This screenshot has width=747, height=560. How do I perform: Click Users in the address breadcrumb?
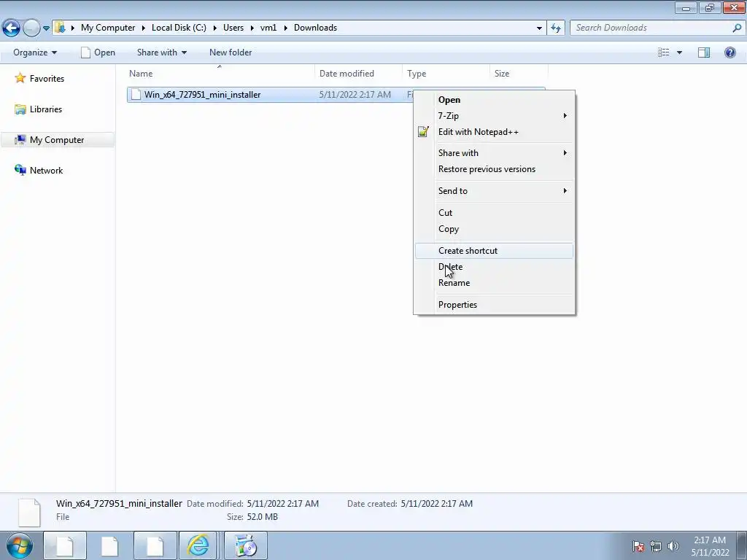point(233,28)
